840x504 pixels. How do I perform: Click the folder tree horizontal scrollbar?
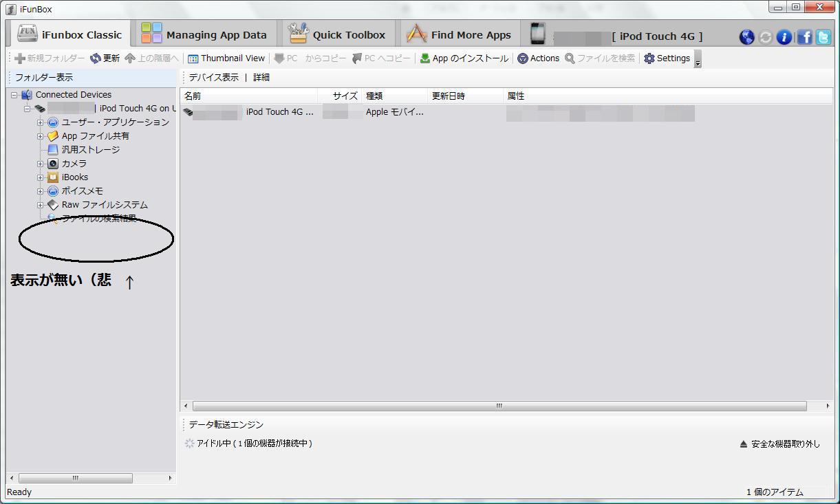pyautogui.click(x=76, y=478)
